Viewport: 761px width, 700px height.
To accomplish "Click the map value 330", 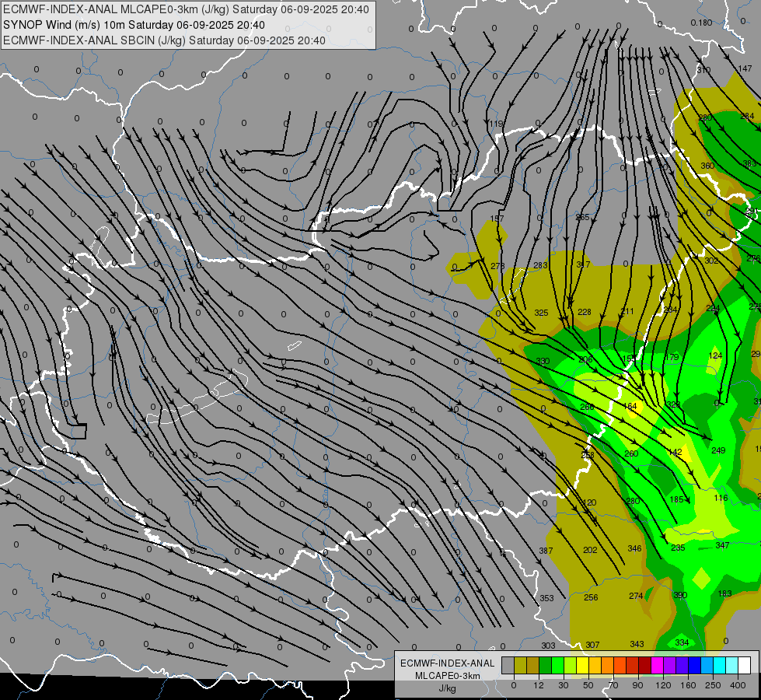I will (x=543, y=361).
